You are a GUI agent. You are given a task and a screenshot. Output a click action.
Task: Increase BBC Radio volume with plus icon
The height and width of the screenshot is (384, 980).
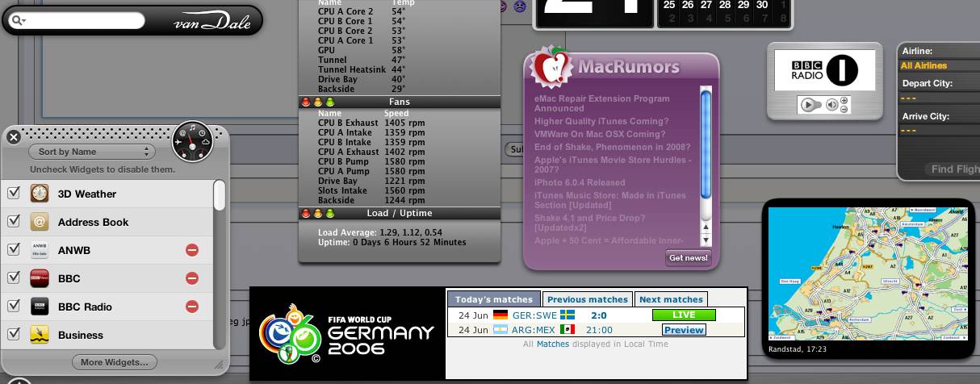pos(844,100)
